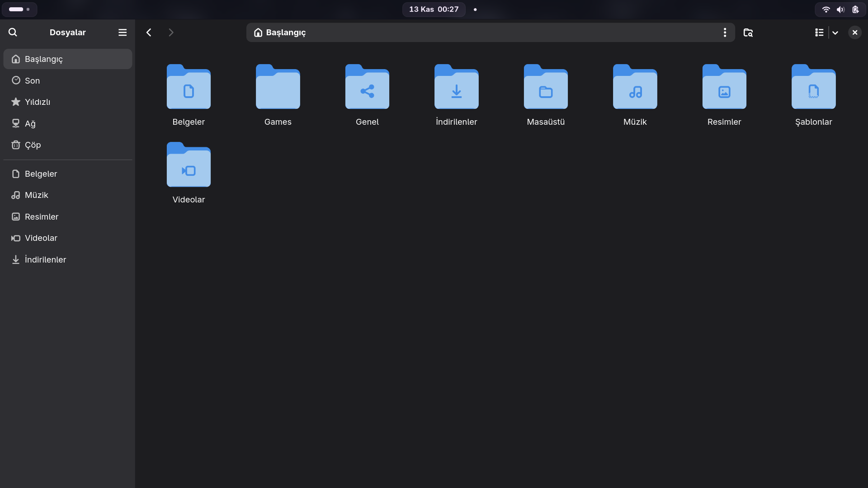Image resolution: width=868 pixels, height=488 pixels.
Task: Select the Games folder icon
Action: (278, 87)
